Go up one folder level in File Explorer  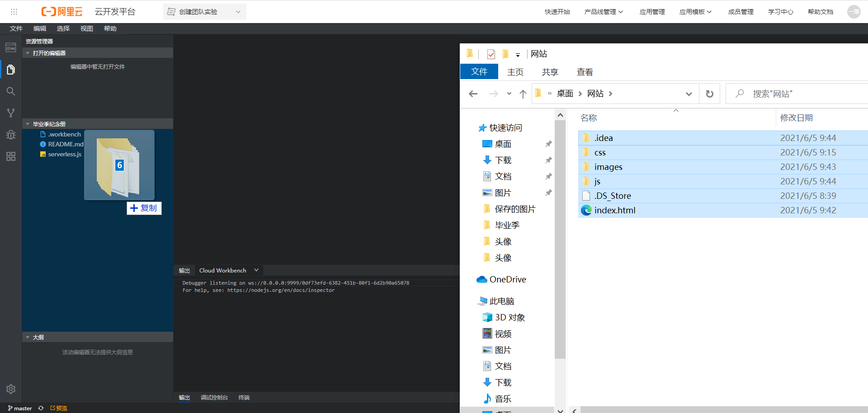click(x=523, y=94)
